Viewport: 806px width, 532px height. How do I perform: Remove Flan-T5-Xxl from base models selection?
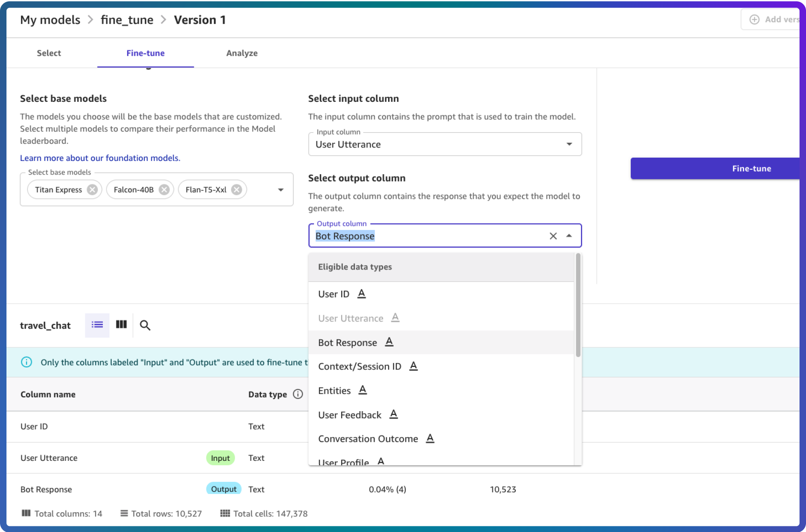pos(237,190)
